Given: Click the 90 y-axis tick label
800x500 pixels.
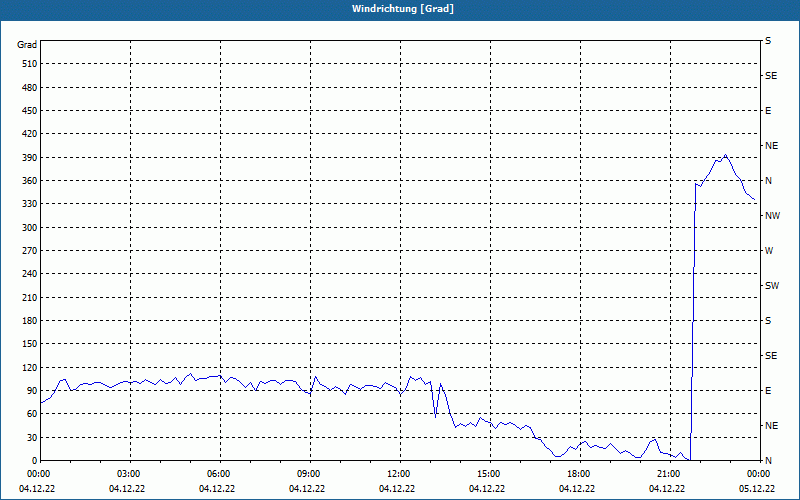Looking at the screenshot, I should (x=32, y=391).
